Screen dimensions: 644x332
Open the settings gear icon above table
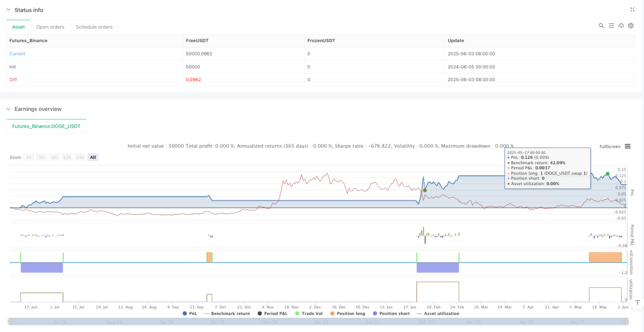coord(631,26)
